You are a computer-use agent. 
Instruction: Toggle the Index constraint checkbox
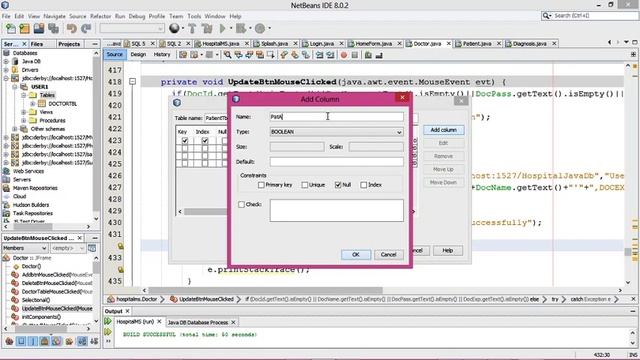point(364,185)
